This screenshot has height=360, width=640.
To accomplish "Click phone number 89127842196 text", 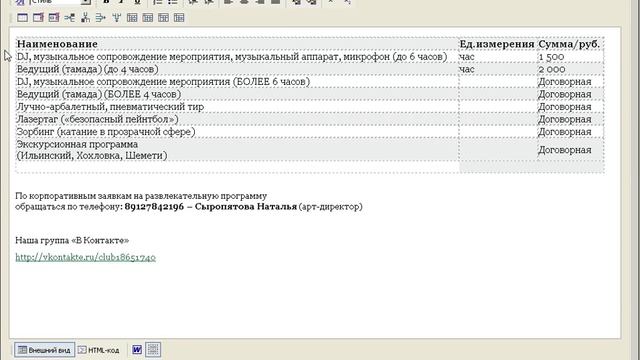I will click(154, 207).
